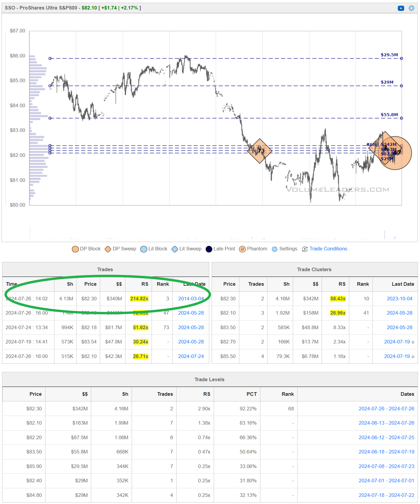This screenshot has height=504, width=420.
Task: Click the $85.90 trade level price
Action: click(34, 466)
